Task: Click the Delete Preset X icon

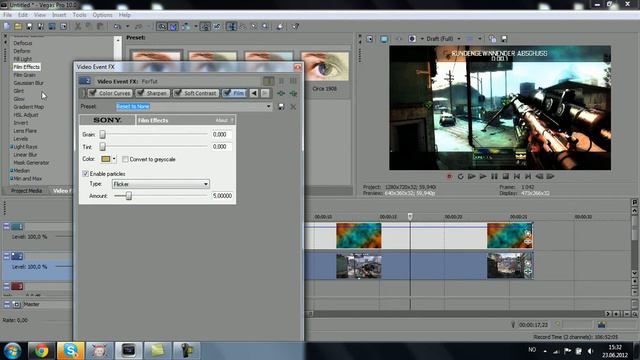Action: click(x=293, y=107)
